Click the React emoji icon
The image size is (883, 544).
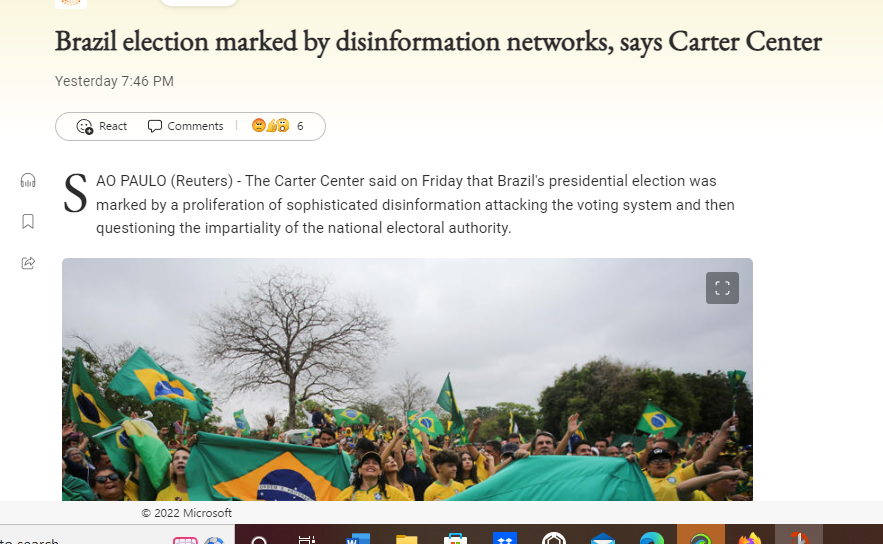point(84,126)
